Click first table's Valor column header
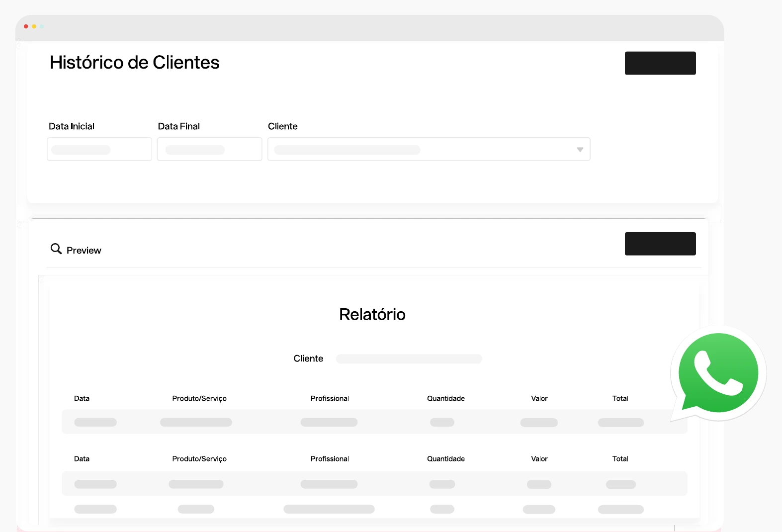 coord(539,398)
